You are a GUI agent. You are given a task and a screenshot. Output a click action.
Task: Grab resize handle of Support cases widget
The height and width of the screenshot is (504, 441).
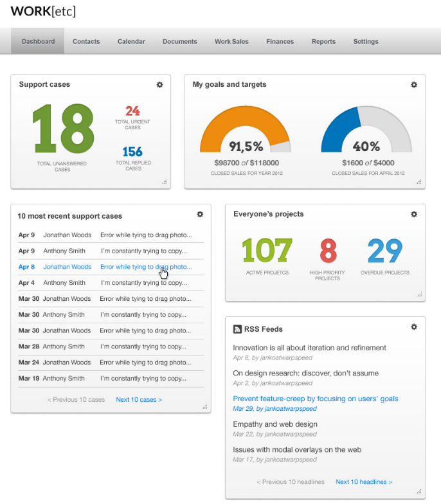point(165,183)
